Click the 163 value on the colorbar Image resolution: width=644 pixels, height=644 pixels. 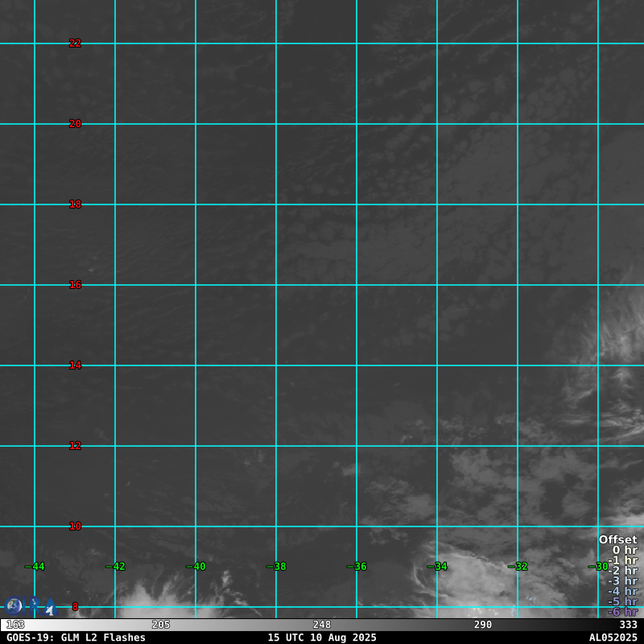point(15,625)
